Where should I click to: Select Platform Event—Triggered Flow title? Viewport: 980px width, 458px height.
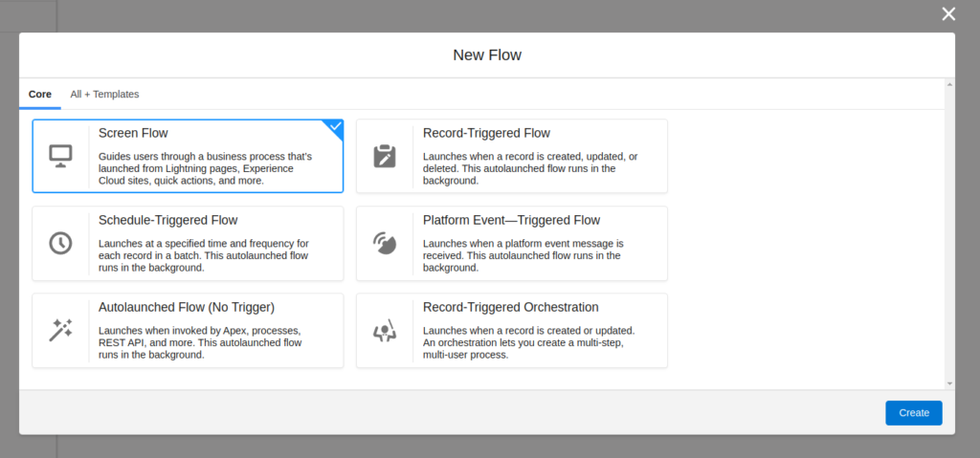pos(511,220)
